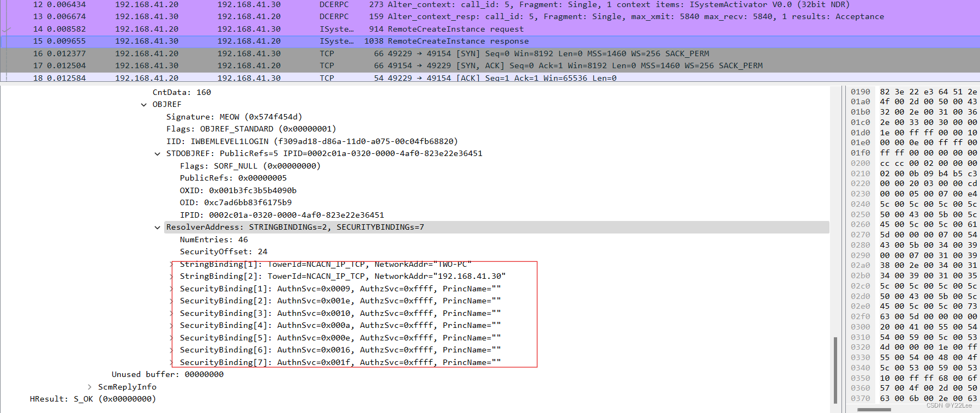Select StringBinding[2] 192.168.41.30 entry
980x413 pixels.
tap(342, 277)
